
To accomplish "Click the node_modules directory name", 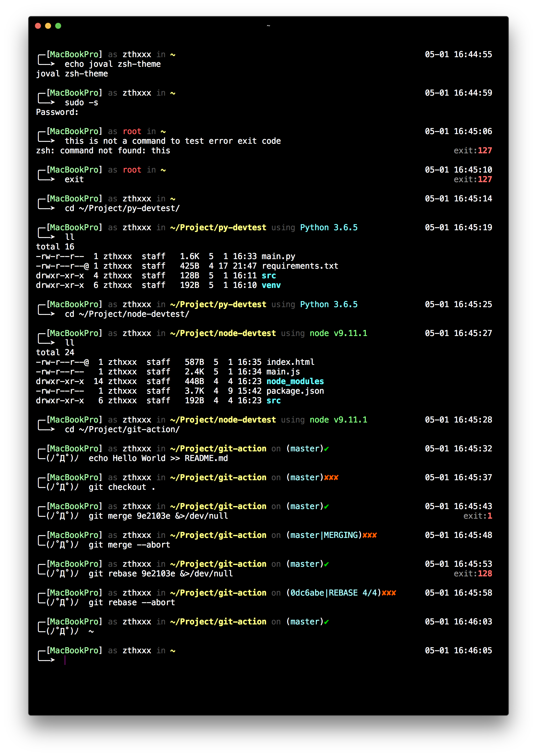I will [295, 382].
